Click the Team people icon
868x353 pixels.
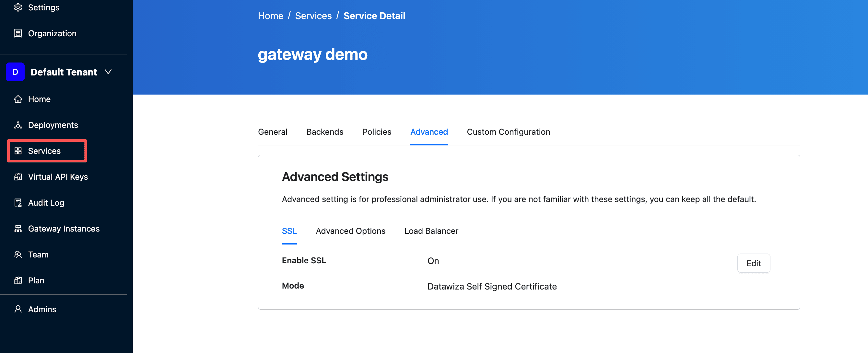[18, 255]
